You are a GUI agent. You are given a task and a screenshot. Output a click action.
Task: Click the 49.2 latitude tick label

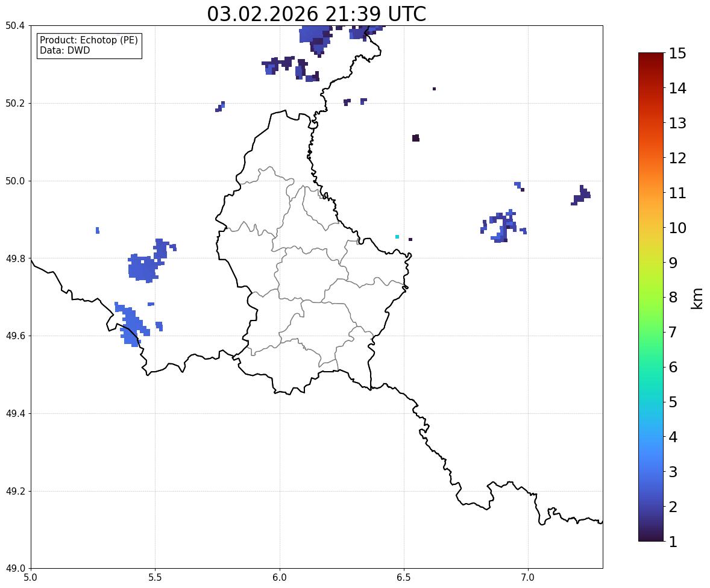pos(15,491)
